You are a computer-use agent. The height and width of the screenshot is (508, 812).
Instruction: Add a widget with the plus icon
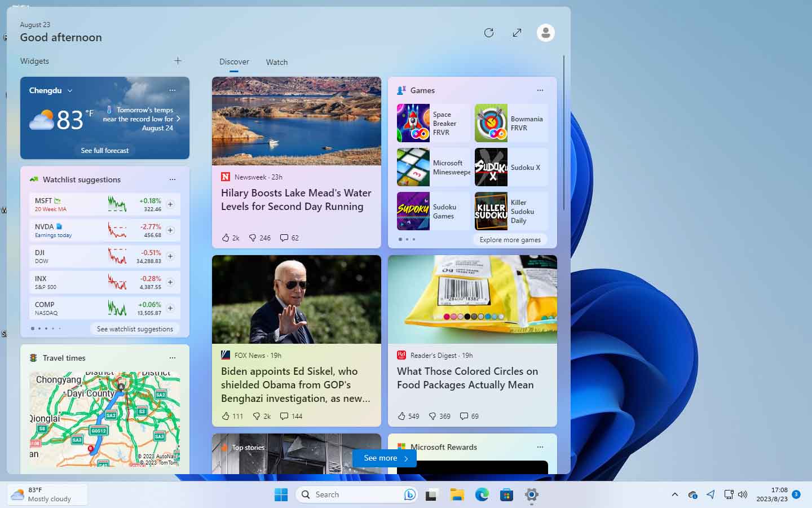coord(178,61)
